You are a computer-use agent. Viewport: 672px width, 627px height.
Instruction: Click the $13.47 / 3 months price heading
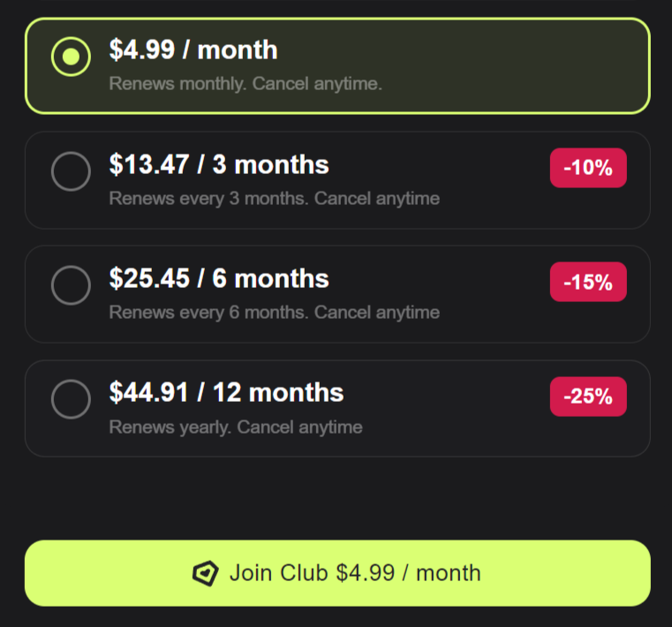219,164
